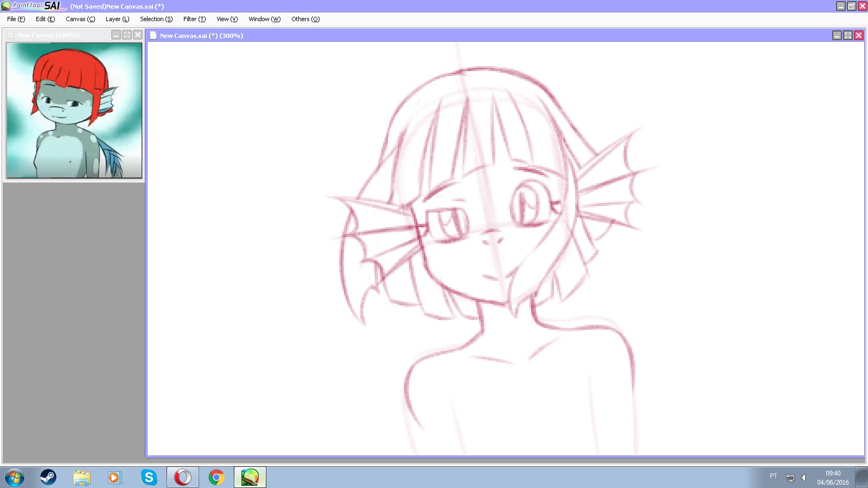Open the media player from the taskbar
This screenshot has height=488, width=868.
[115, 477]
